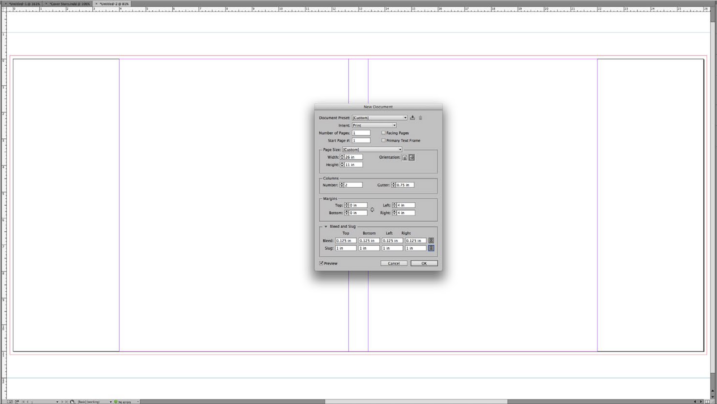Switch to the first Untitled document tab

click(x=22, y=4)
